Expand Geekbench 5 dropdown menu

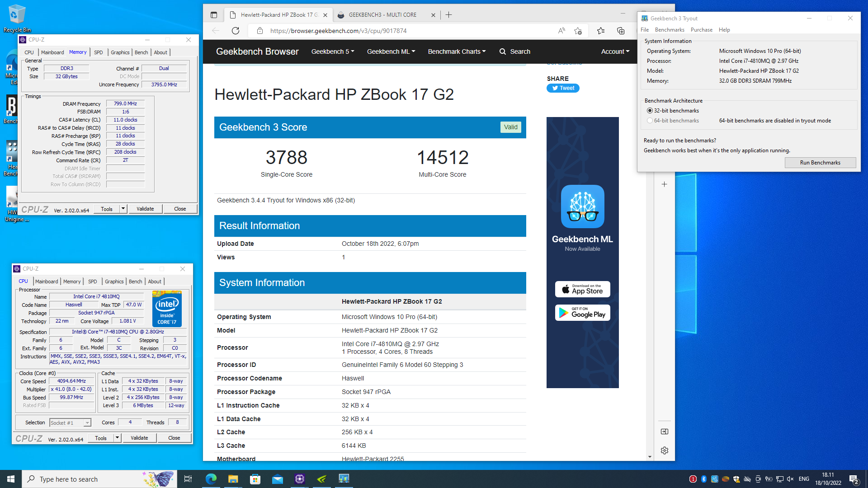[333, 52]
